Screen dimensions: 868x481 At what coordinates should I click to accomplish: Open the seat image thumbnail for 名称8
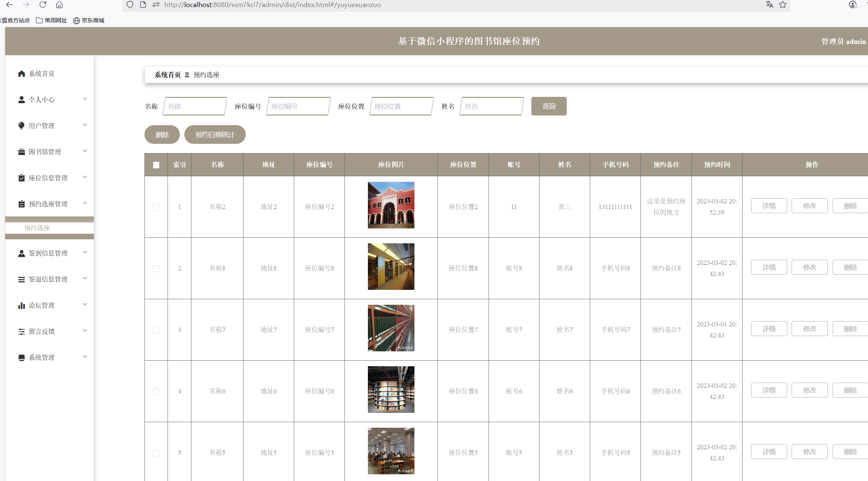click(x=391, y=267)
